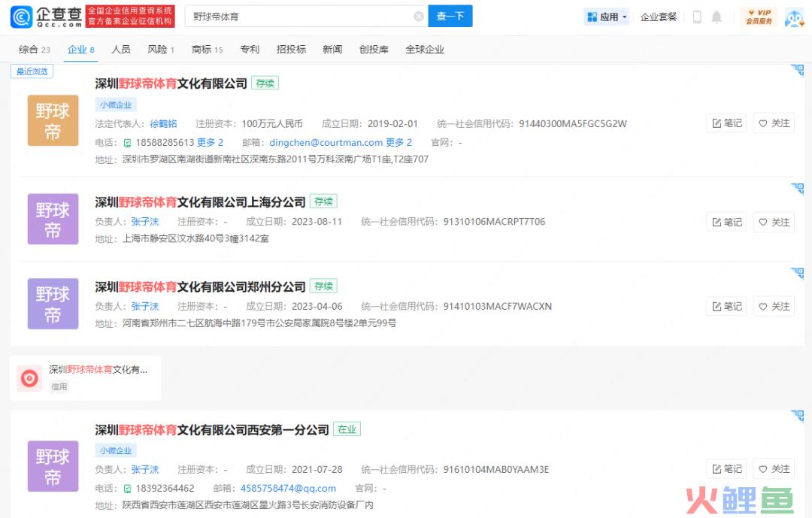Click email dingchen@courtman.com
The image size is (812, 518).
pos(326,142)
